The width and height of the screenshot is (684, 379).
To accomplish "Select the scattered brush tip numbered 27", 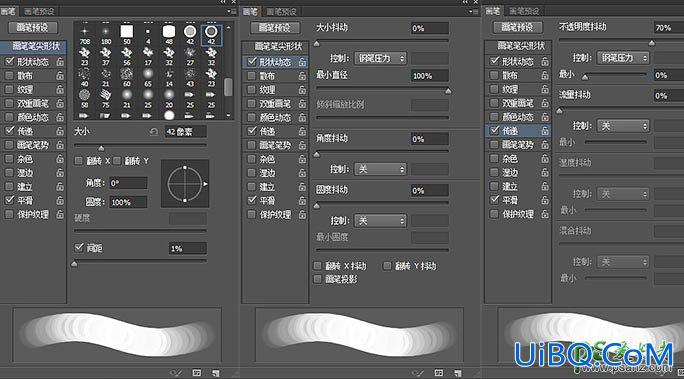I will coord(190,56).
